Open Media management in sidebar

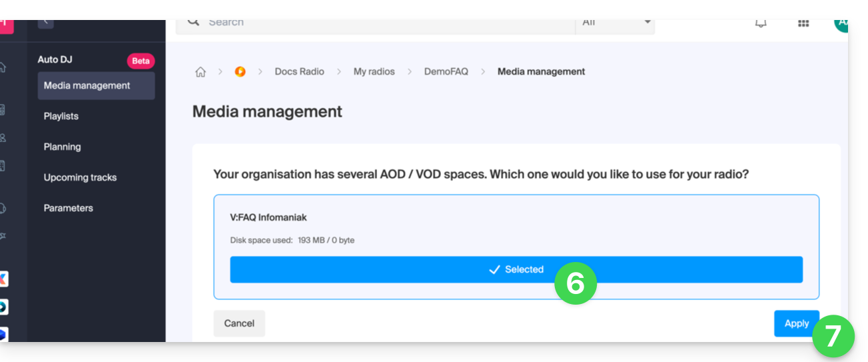pyautogui.click(x=87, y=85)
